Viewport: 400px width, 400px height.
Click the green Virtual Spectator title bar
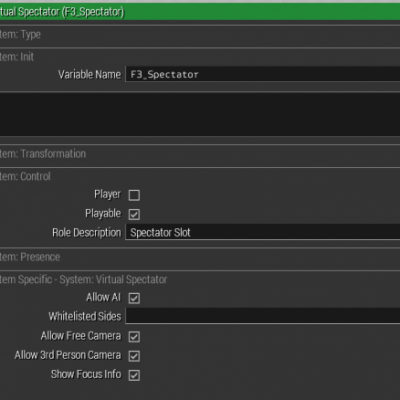coord(200,12)
